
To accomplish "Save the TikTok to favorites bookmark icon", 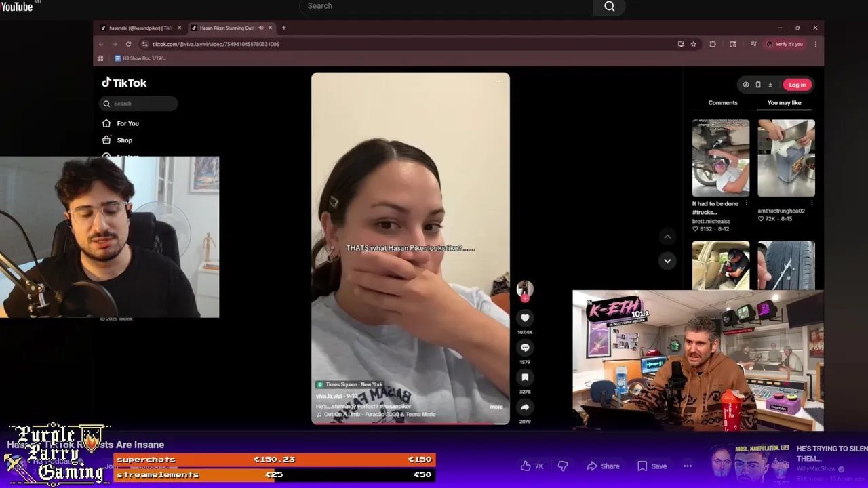I will click(525, 378).
